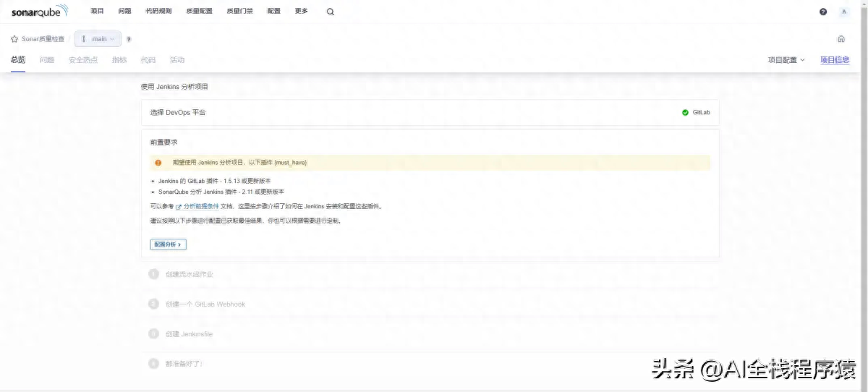Open 代码规则 in top navigation
The image size is (868, 392).
click(x=159, y=12)
